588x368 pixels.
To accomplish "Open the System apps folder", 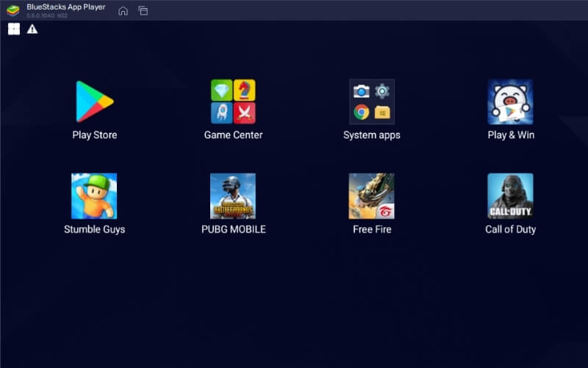I will click(372, 102).
